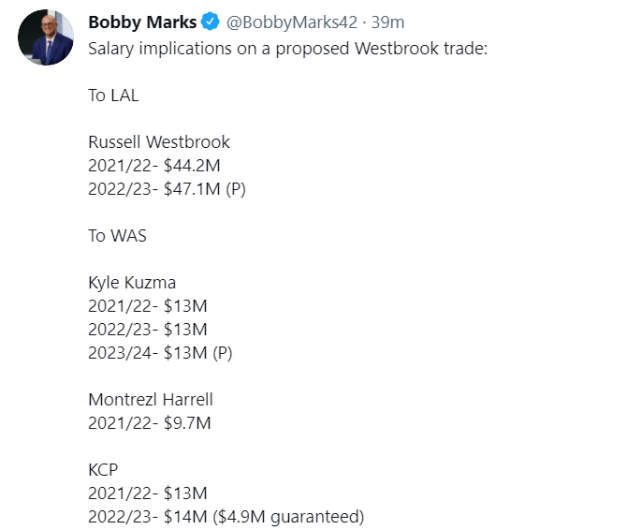The height and width of the screenshot is (530, 641).
Task: Click the 2021/22 $9.7M salary line
Action: [x=150, y=423]
